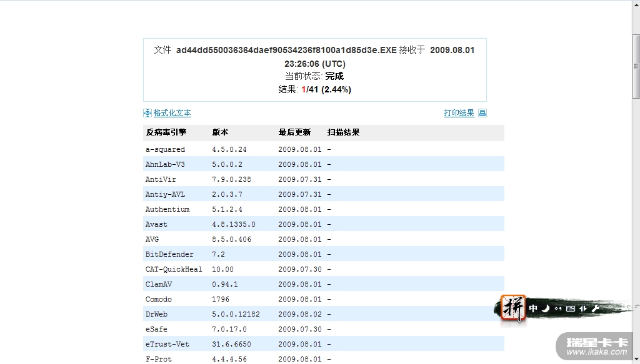Click version 8.5.0.406 of AVG
The image size is (640, 364).
(x=231, y=239)
